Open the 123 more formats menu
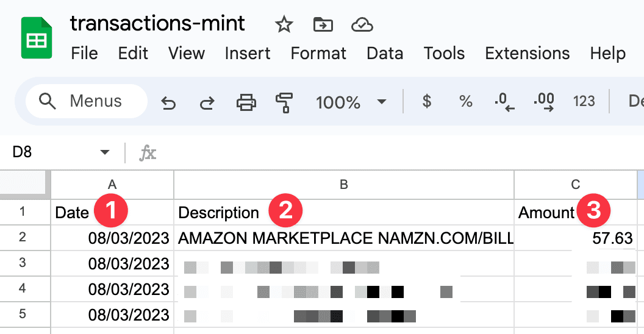 [x=584, y=101]
